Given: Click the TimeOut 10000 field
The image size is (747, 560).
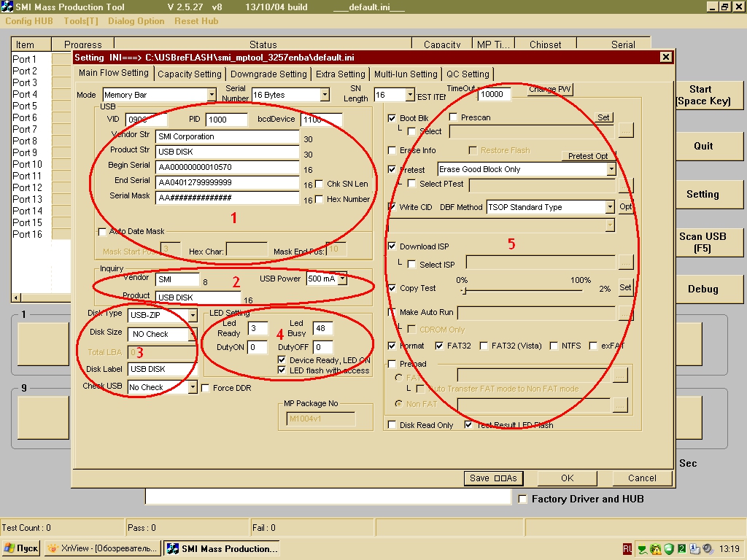Looking at the screenshot, I should coord(494,94).
